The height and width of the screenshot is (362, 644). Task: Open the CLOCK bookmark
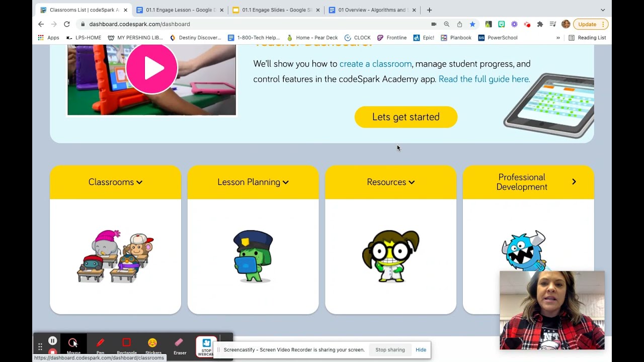(357, 38)
